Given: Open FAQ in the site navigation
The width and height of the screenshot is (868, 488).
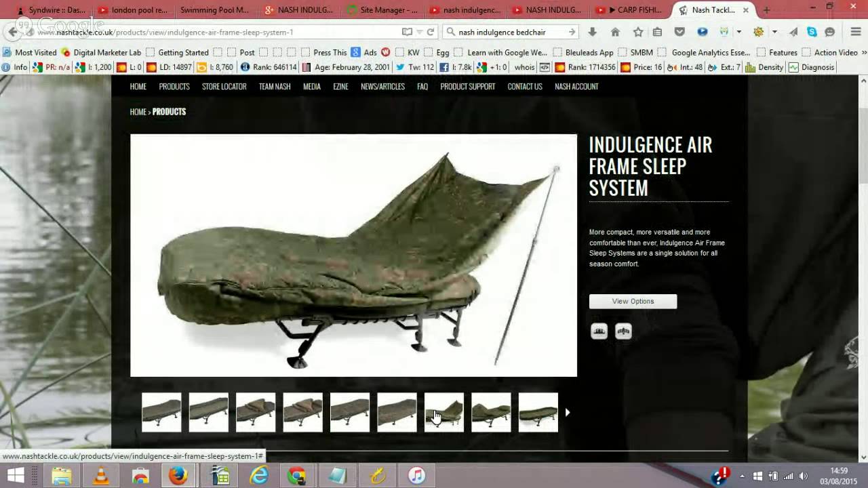Looking at the screenshot, I should tap(422, 87).
